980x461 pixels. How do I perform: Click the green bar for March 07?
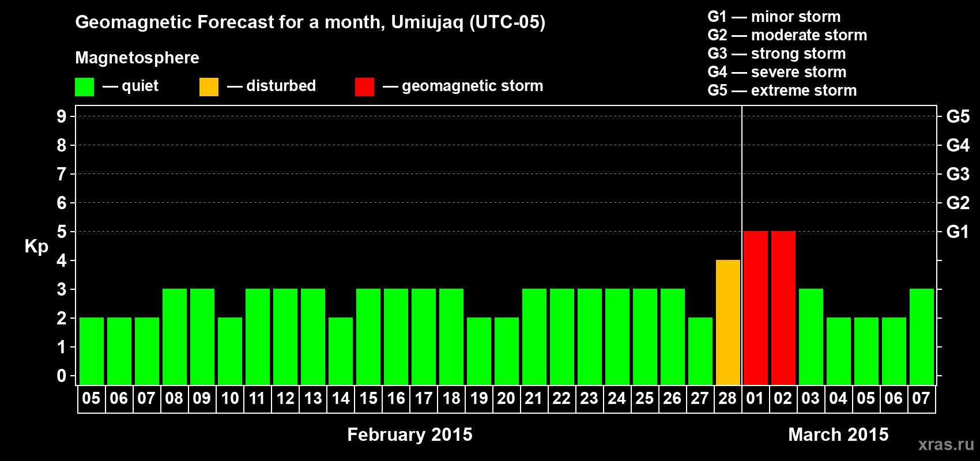tap(922, 337)
